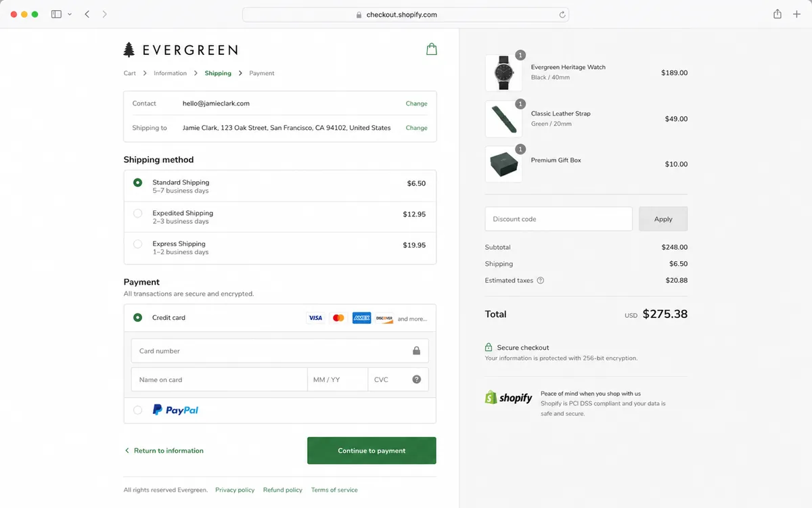Click the Evergreen Heritage Watch thumbnail

tap(503, 73)
